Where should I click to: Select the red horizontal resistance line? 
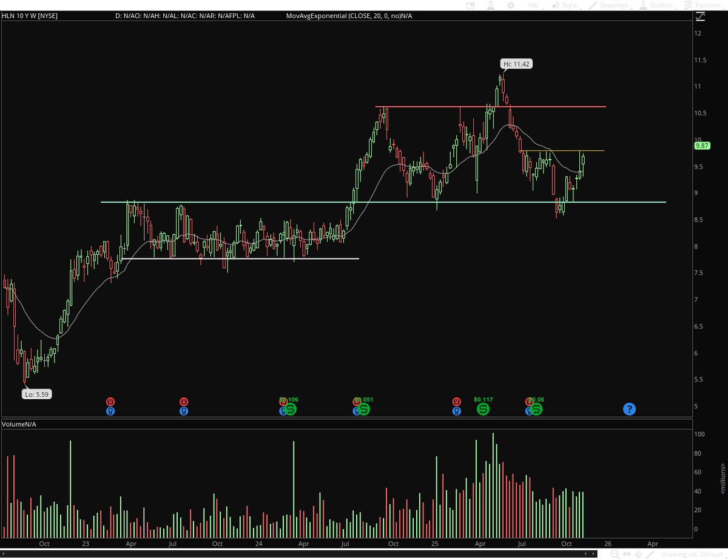point(490,107)
